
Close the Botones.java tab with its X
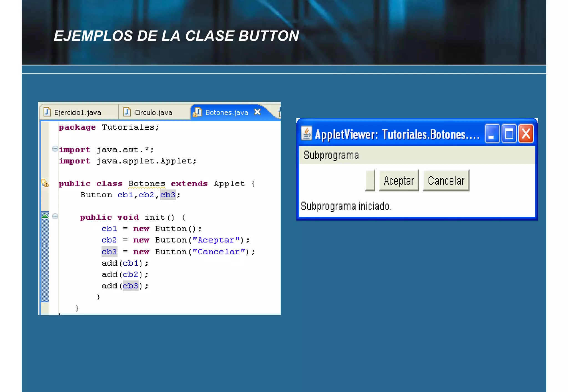click(x=257, y=112)
